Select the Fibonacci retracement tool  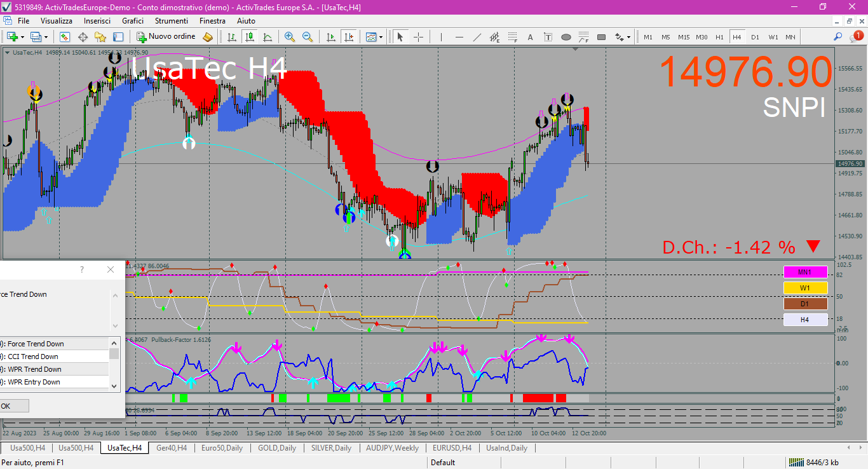[x=512, y=37]
